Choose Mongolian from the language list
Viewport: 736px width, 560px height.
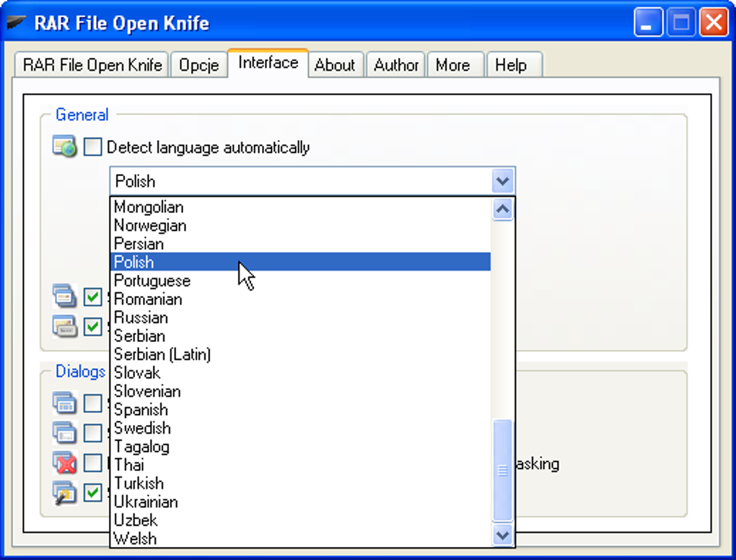coord(300,207)
